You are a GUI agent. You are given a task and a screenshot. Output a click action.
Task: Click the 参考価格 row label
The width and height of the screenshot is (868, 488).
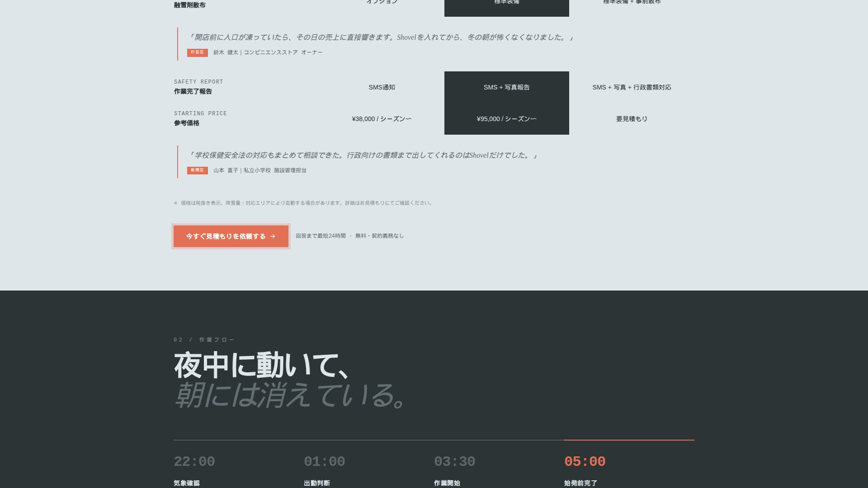[187, 123]
